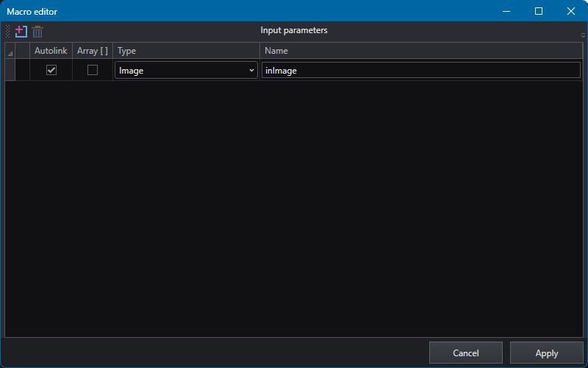Apply the macro changes
Viewport: 588px width, 368px height.
click(x=546, y=353)
